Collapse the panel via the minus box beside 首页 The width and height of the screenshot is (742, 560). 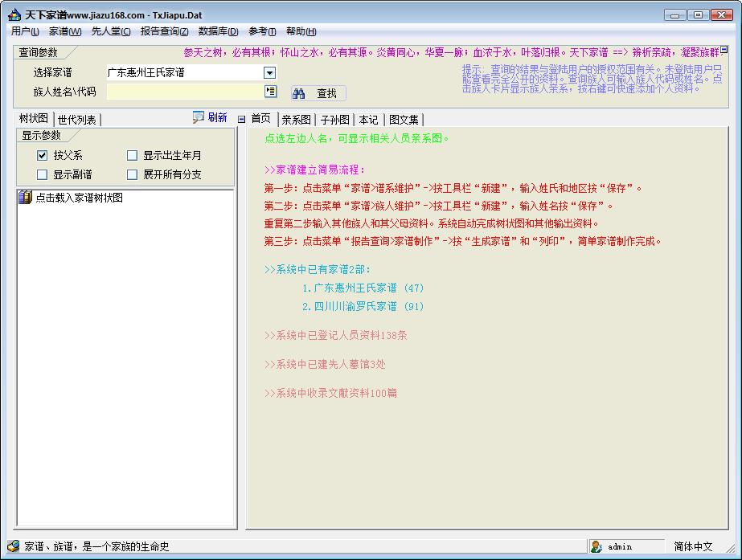click(242, 119)
